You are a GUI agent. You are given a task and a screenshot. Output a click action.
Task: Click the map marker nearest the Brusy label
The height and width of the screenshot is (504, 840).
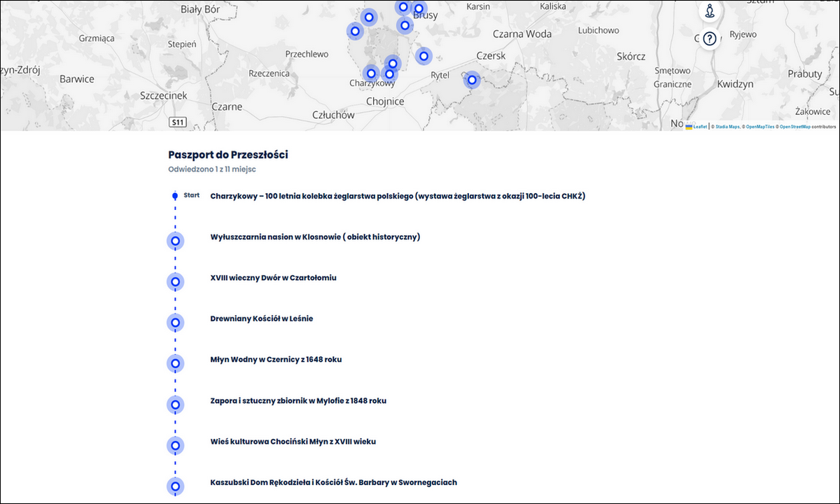(x=419, y=9)
